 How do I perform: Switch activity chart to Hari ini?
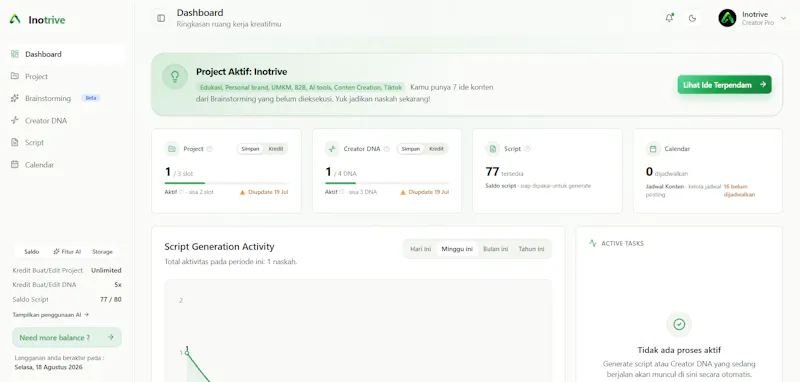[421, 249]
